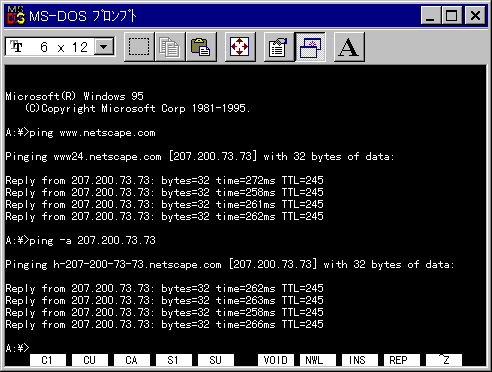Click the final A:¥> prompt
The width and height of the screenshot is (492, 372).
coord(17,348)
